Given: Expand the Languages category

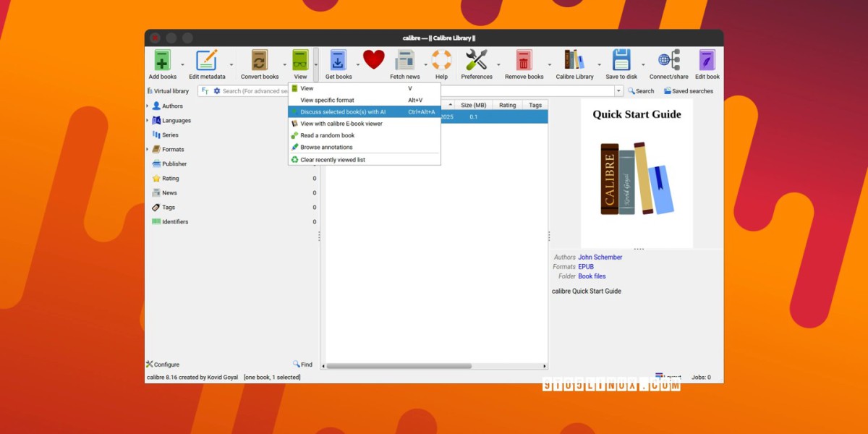Looking at the screenshot, I should 148,121.
